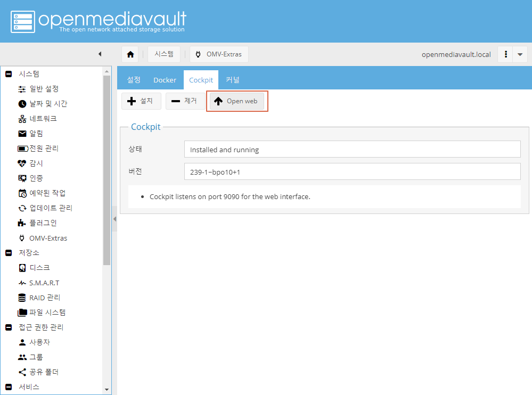
Task: Click the 네트워크 network icon
Action: tap(22, 119)
